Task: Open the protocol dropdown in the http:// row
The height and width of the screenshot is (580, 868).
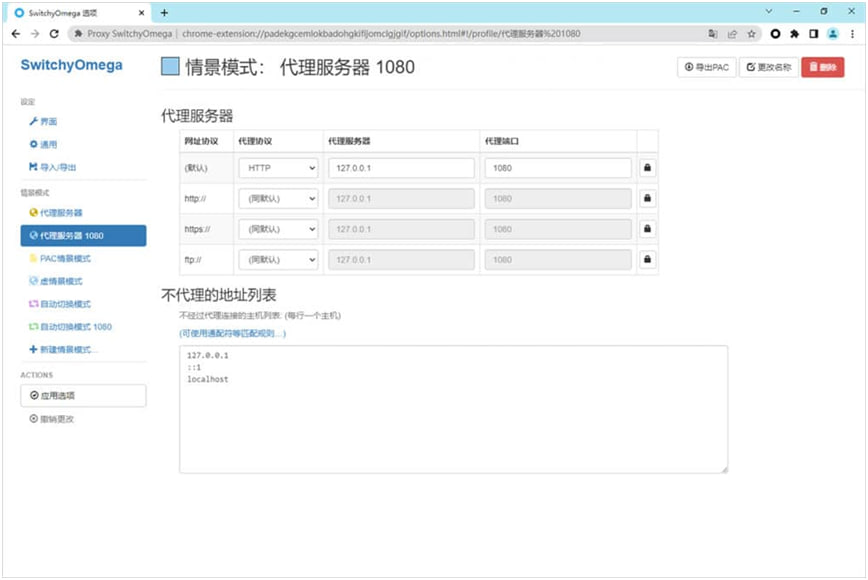Action: (278, 199)
